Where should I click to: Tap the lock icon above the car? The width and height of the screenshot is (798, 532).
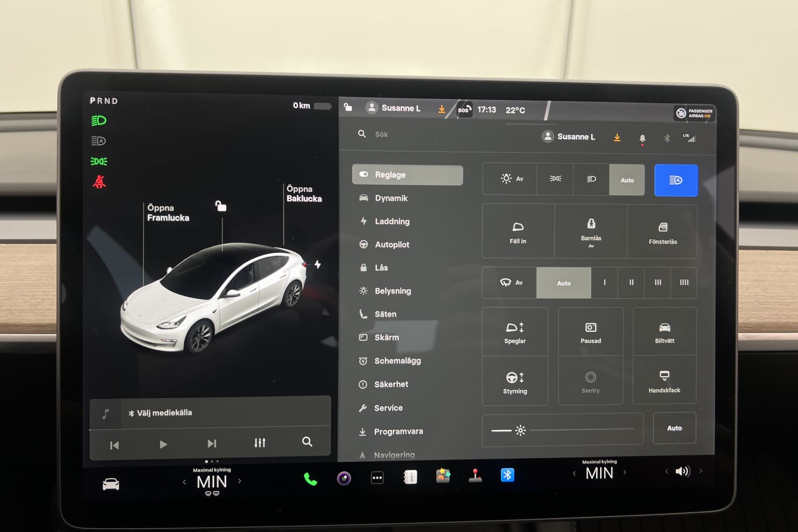pyautogui.click(x=221, y=206)
